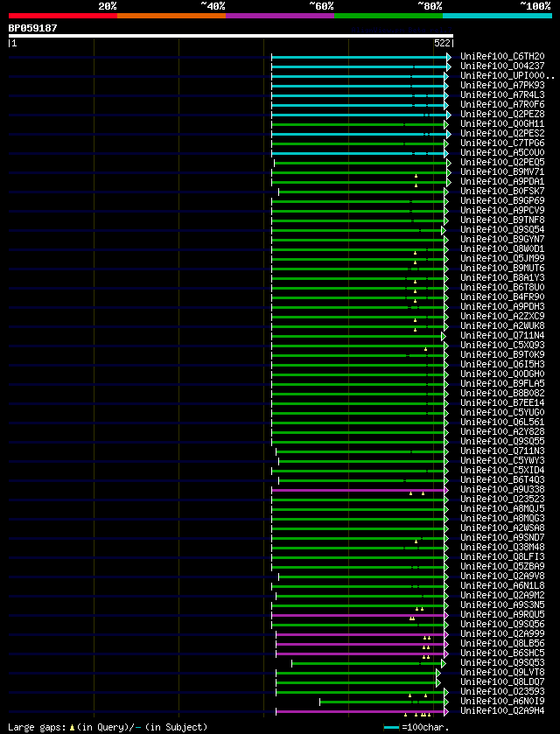Select the UniRef100_A9PDH3 label

(502, 306)
